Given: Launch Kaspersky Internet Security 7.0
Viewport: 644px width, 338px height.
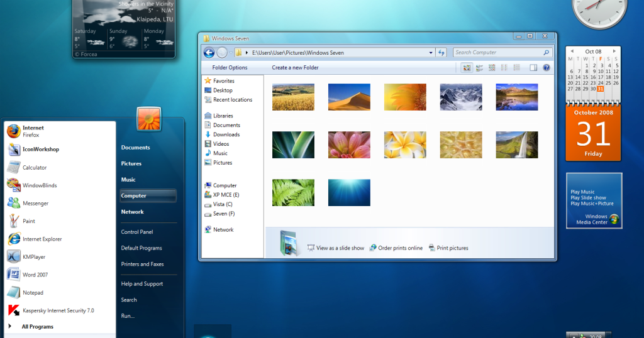Looking at the screenshot, I should [60, 310].
